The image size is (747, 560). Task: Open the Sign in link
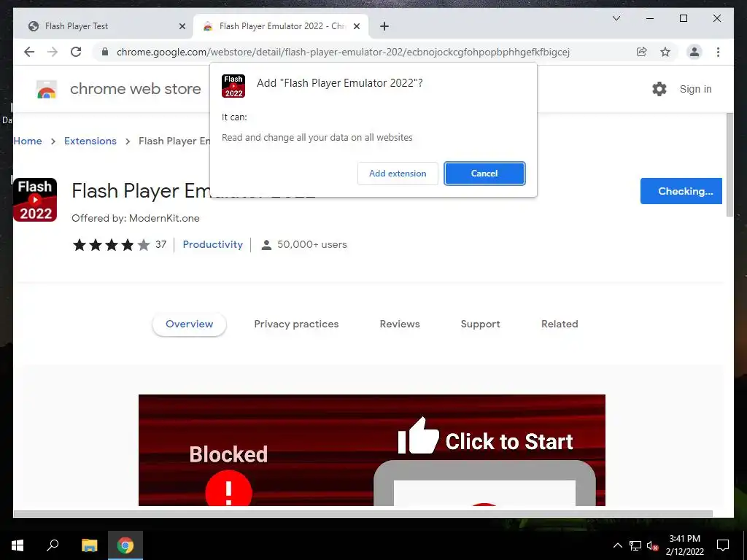[x=695, y=89]
